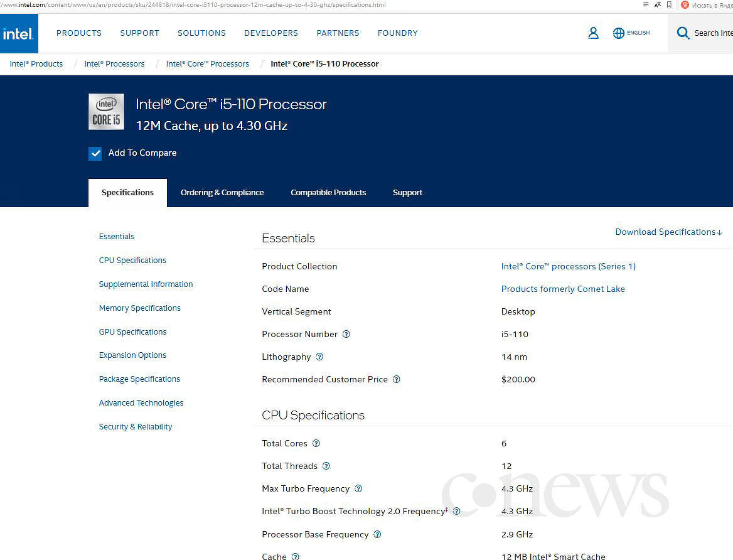Click the i5-110 processor number value
Image resolution: width=733 pixels, height=560 pixels.
515,335
